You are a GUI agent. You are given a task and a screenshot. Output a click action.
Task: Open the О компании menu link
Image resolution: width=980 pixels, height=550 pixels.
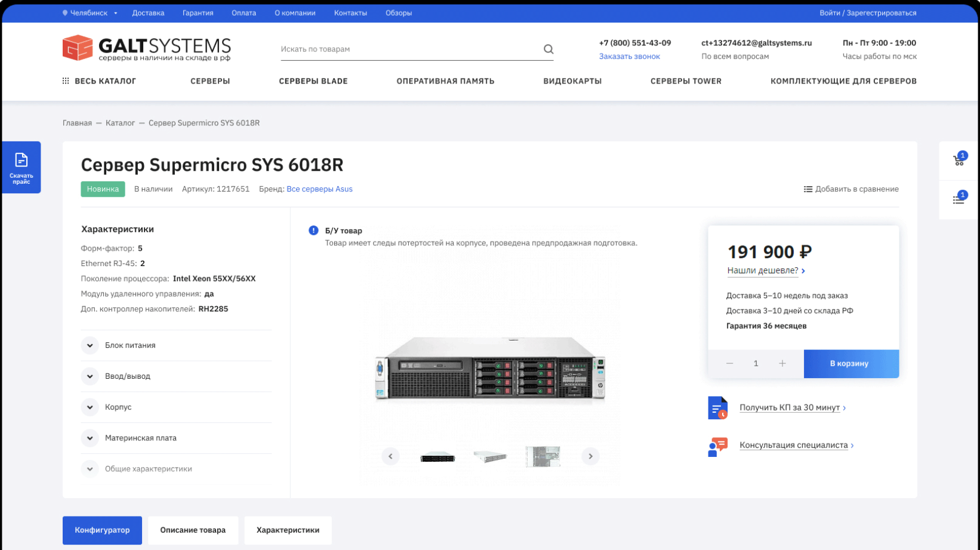click(295, 13)
